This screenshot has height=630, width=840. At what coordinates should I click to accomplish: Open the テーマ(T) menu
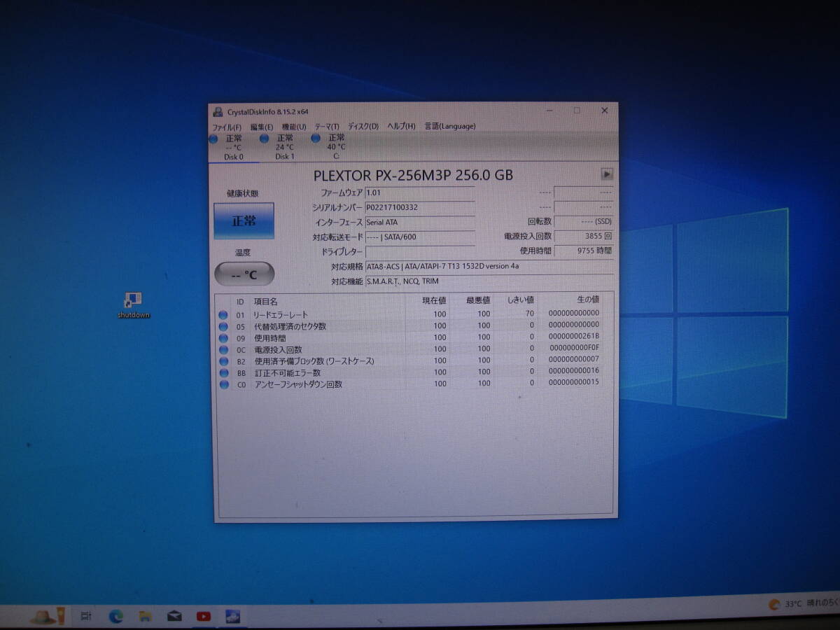pos(327,127)
